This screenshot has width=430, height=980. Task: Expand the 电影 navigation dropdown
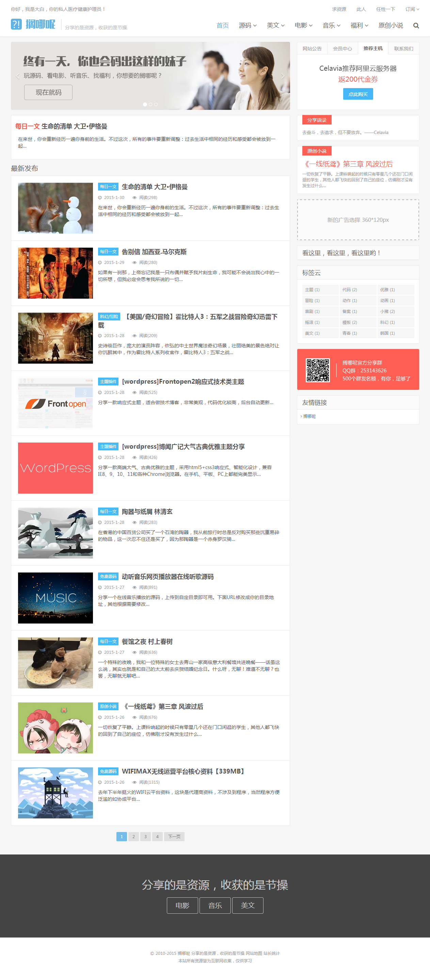pos(303,26)
